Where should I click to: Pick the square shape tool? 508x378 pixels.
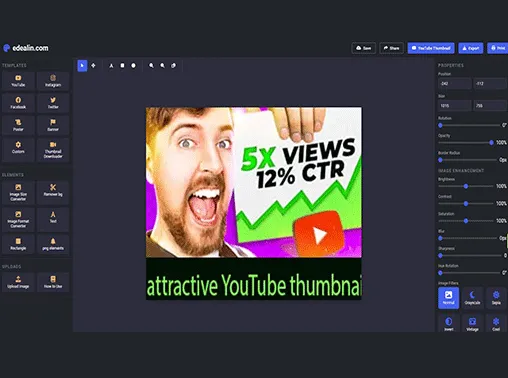coord(122,66)
